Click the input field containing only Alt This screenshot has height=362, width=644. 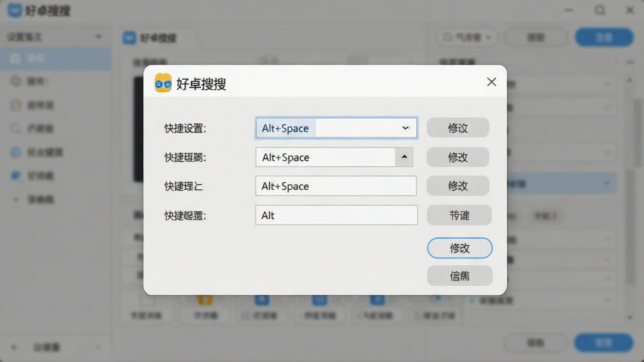point(336,215)
